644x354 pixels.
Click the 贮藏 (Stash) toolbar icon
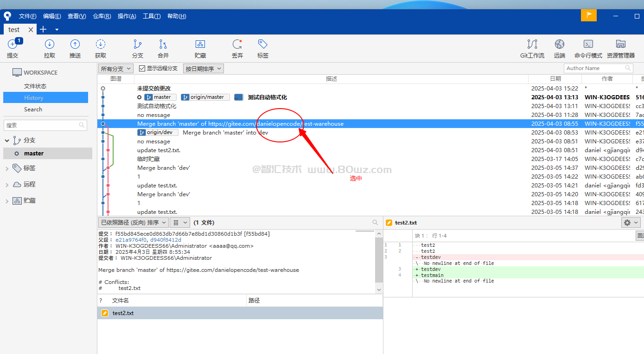point(200,48)
